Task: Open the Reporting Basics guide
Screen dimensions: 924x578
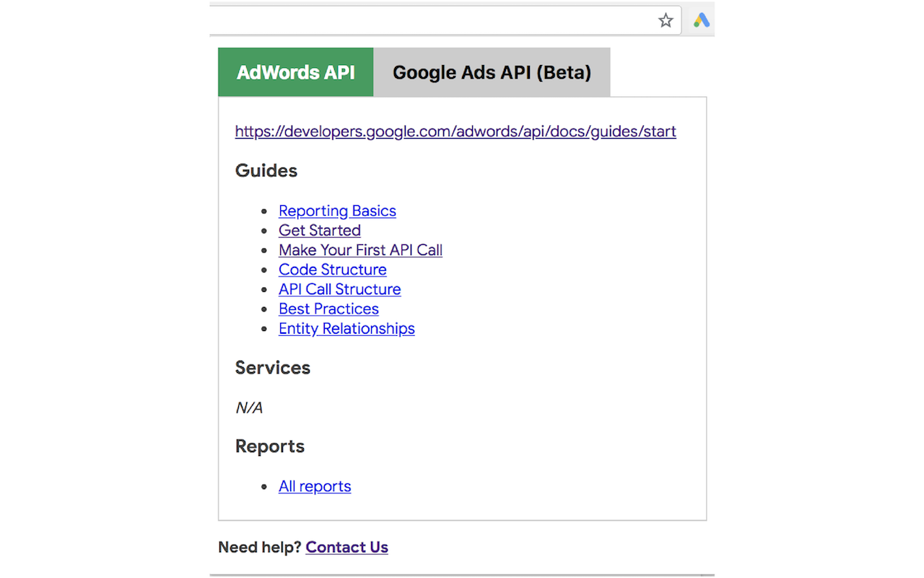Action: [x=337, y=211]
